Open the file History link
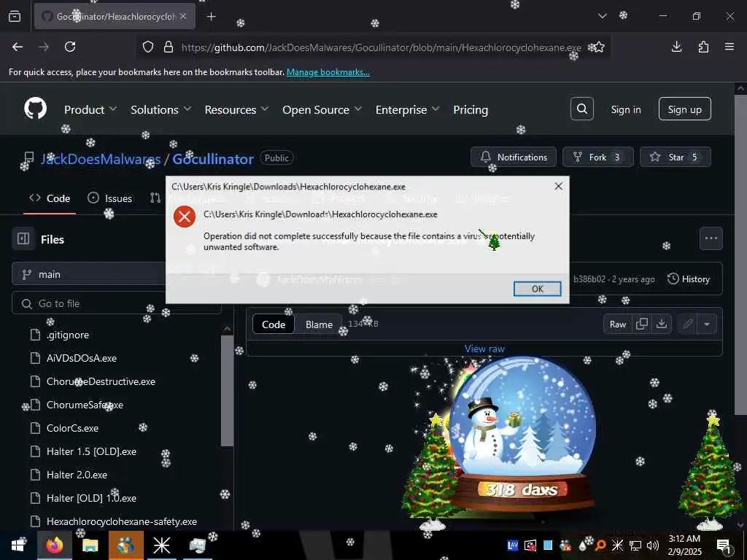 coord(689,279)
